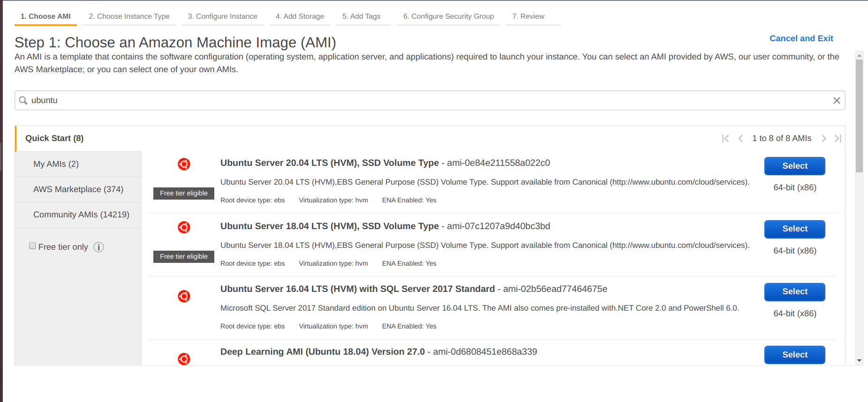Jump to first page of AMIs
The width and height of the screenshot is (868, 402).
coord(725,138)
